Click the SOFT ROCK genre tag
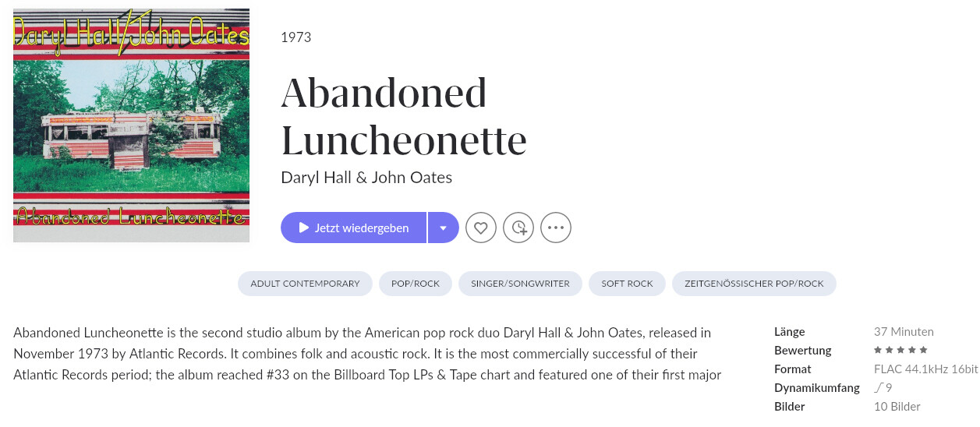The height and width of the screenshot is (427, 980). (x=627, y=284)
